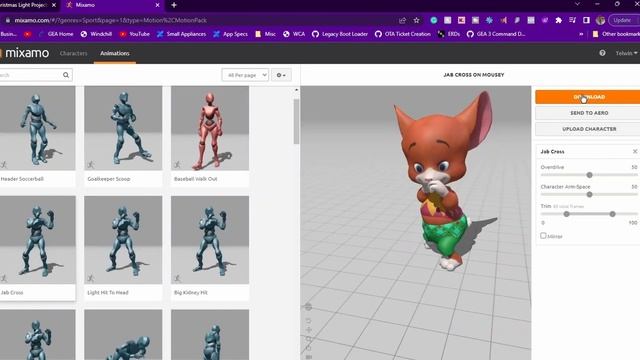Click the mixamo logo
This screenshot has width=640, height=360.
point(24,53)
